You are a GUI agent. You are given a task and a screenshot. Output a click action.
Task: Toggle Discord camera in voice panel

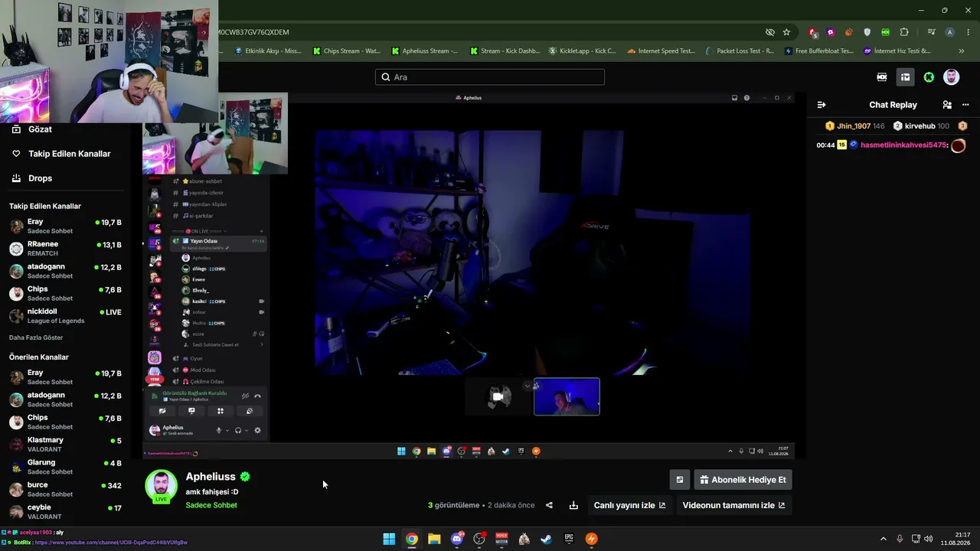[x=162, y=411]
